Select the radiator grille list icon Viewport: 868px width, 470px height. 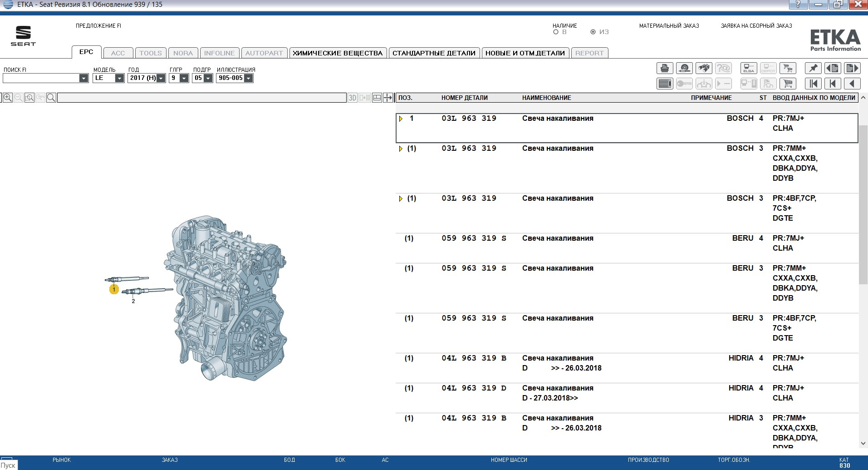click(665, 84)
